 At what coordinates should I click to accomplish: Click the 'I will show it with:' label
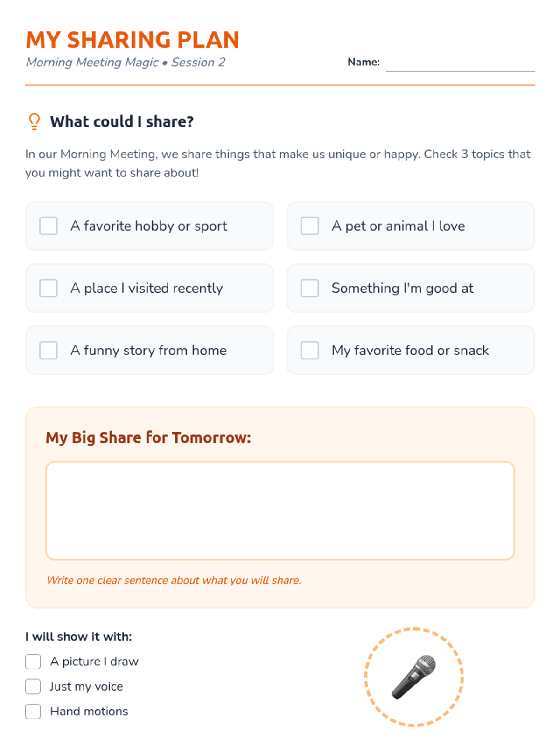[x=78, y=636]
